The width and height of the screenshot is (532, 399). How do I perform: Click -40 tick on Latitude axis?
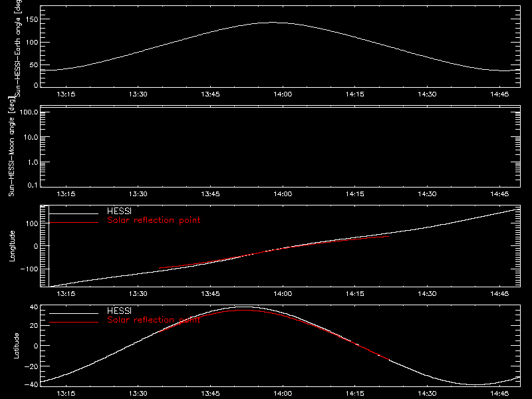click(31, 384)
